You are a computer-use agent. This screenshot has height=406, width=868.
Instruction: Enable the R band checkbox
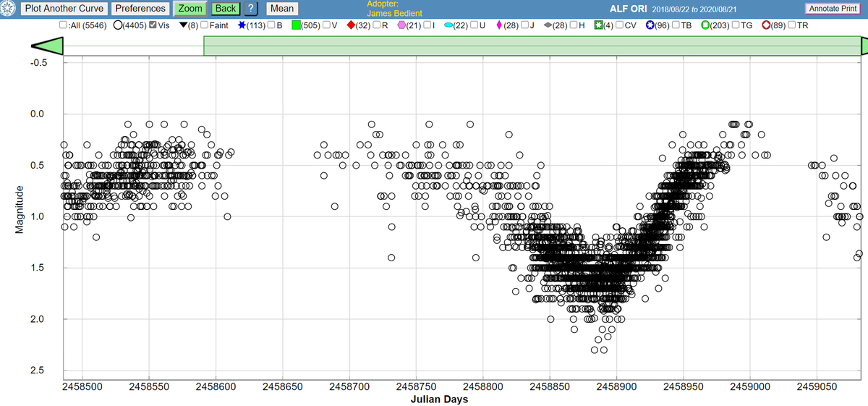pos(376,25)
